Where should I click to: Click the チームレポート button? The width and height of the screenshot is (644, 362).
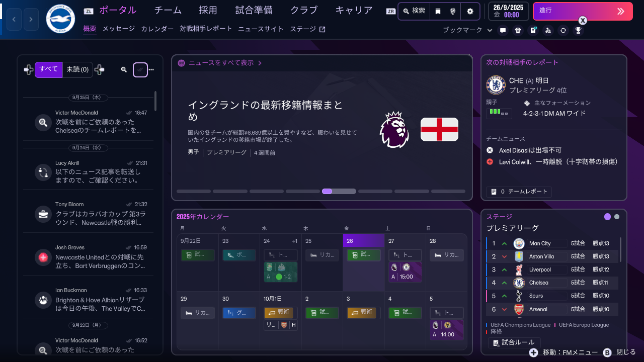tap(519, 192)
